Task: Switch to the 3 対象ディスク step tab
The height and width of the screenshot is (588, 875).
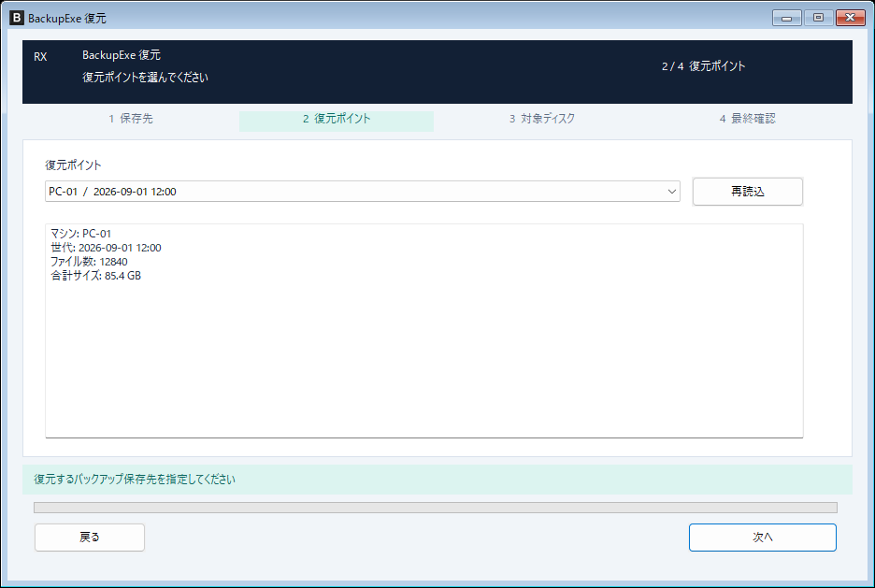Action: click(542, 119)
